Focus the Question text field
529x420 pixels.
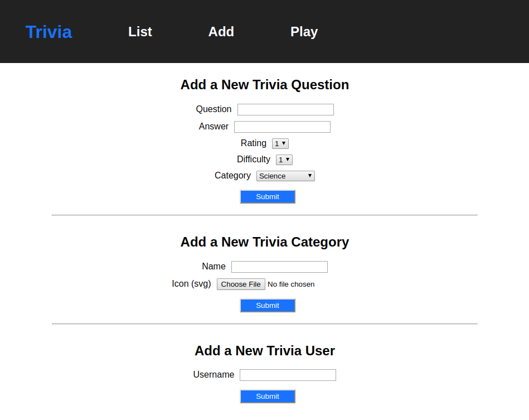pos(285,109)
